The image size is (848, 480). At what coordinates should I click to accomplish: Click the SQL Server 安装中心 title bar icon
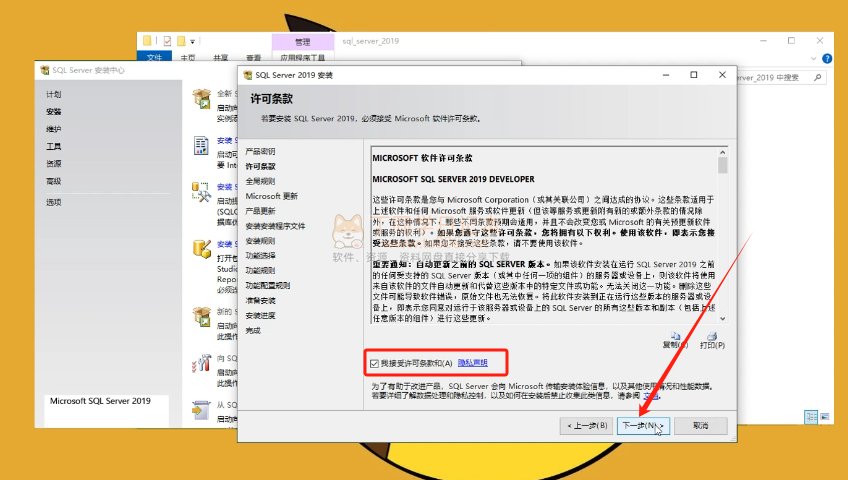pos(45,70)
